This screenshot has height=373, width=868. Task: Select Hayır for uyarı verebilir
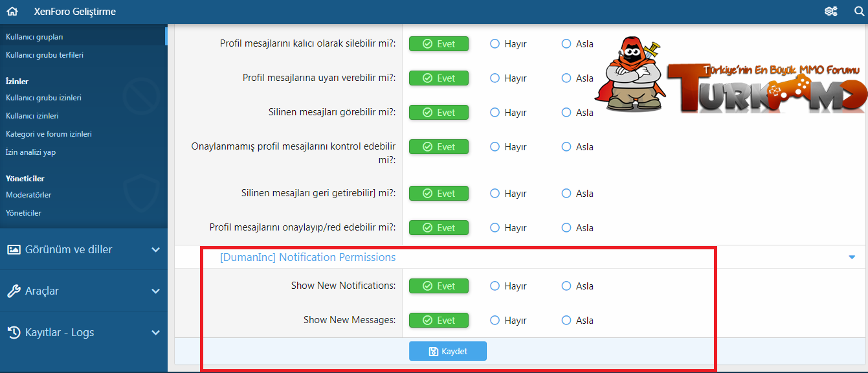[x=508, y=78]
